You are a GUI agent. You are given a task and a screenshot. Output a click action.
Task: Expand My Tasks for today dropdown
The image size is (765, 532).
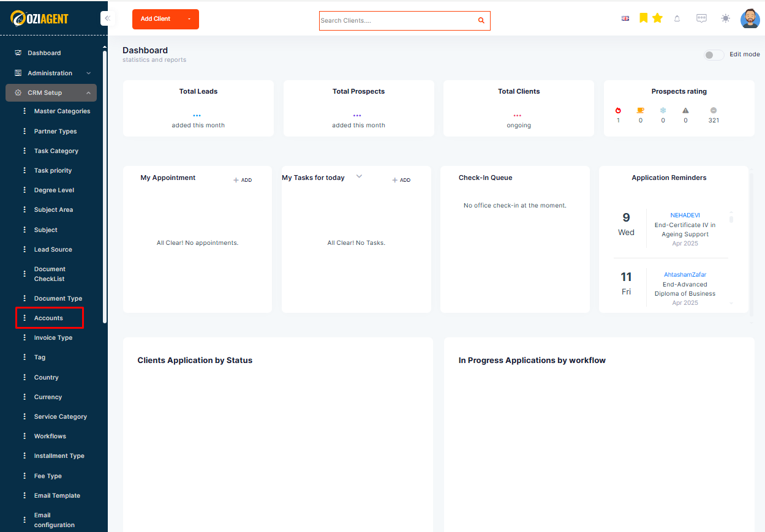point(360,176)
